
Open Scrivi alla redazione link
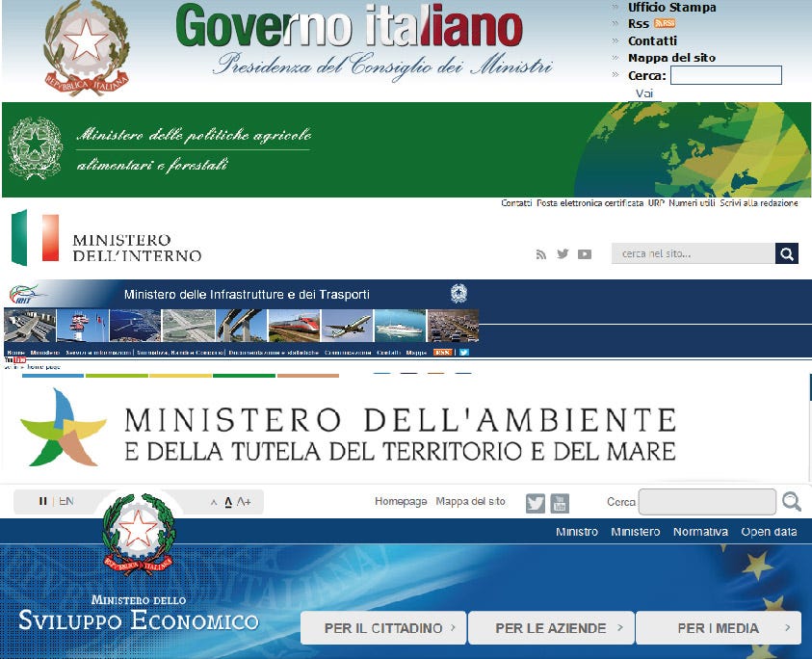coord(759,203)
